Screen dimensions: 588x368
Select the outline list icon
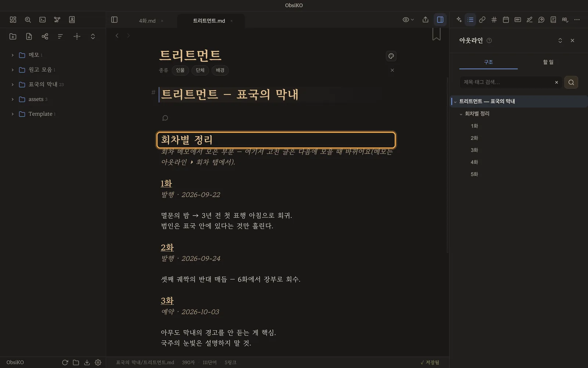pyautogui.click(x=470, y=20)
